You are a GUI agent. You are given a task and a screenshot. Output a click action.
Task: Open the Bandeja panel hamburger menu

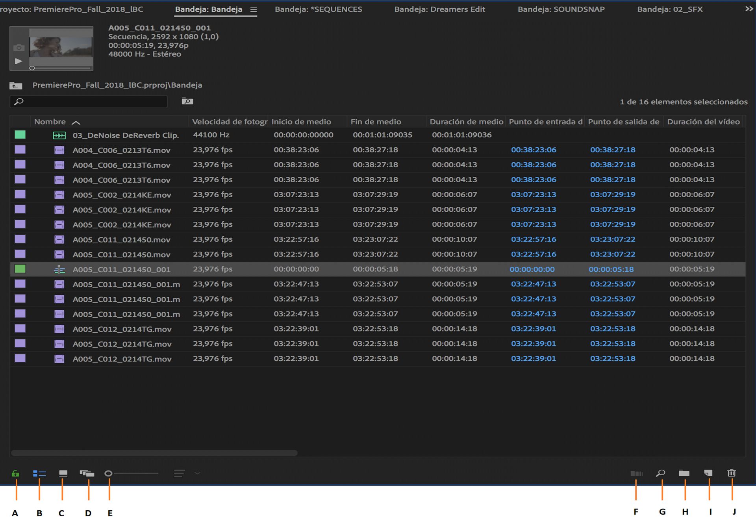tap(254, 10)
